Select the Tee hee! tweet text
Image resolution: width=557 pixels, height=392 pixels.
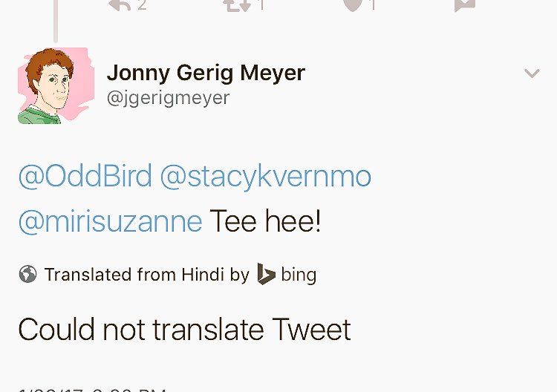click(x=266, y=220)
